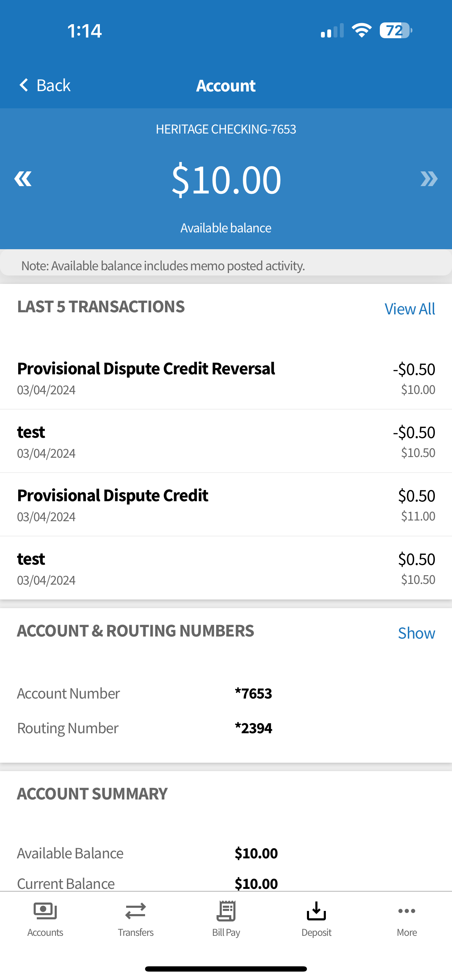
Task: Open the test transaction with -$0.50
Action: (x=226, y=441)
